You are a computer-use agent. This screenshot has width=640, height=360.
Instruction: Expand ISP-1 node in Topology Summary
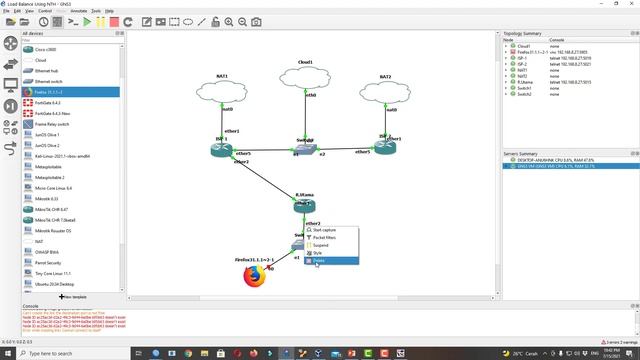(x=506, y=58)
